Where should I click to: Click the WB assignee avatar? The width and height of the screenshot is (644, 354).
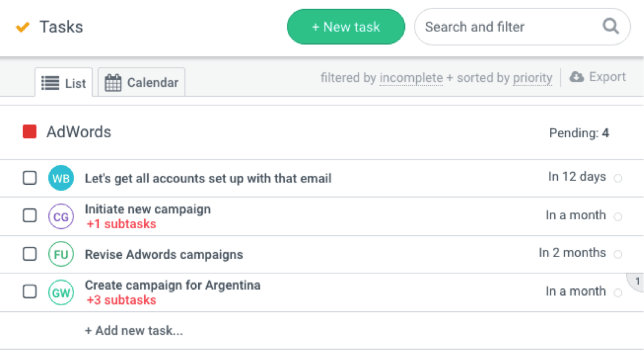pos(61,178)
